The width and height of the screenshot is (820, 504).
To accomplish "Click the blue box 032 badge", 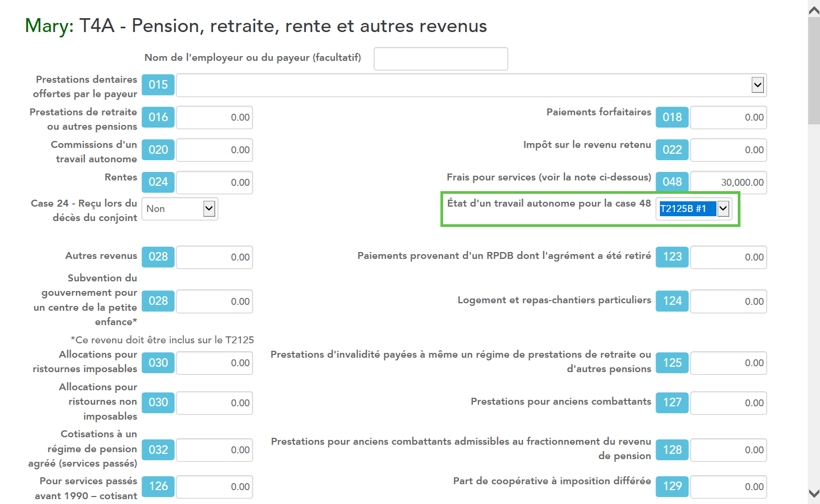I will pyautogui.click(x=158, y=450).
